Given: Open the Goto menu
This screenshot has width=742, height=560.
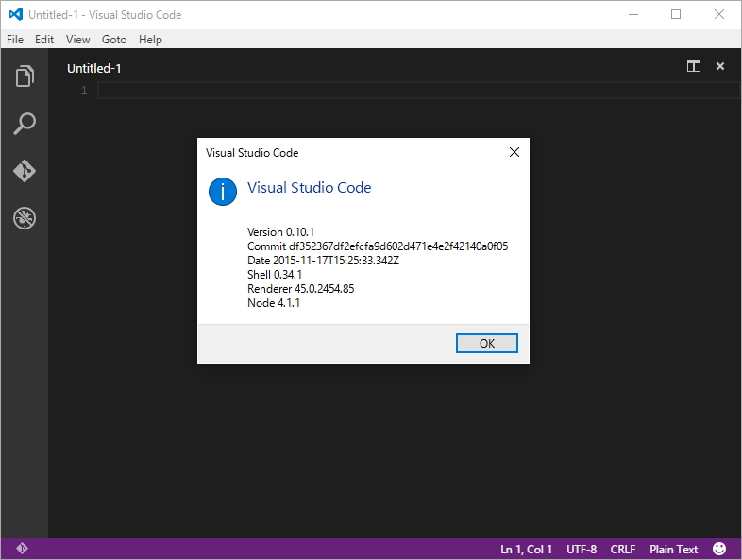Looking at the screenshot, I should coord(114,40).
